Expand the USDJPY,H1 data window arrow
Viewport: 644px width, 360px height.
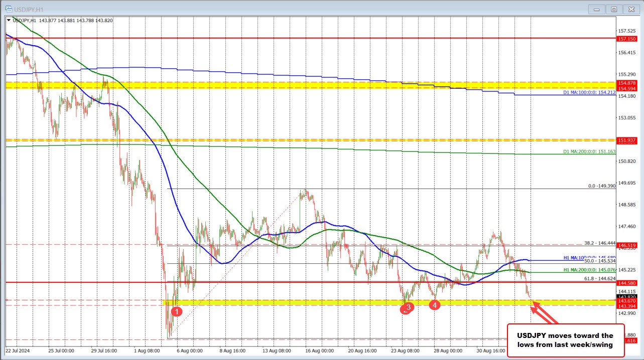tap(8, 21)
